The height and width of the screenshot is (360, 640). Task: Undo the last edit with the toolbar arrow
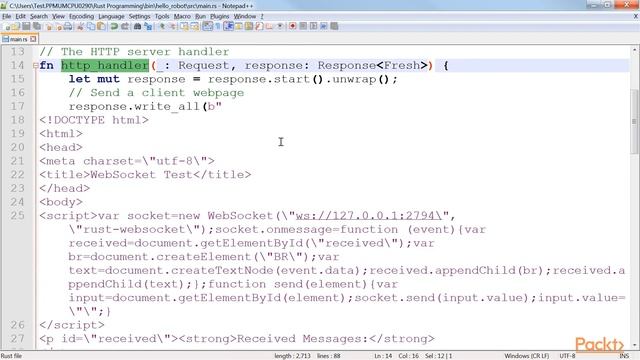pyautogui.click(x=114, y=27)
